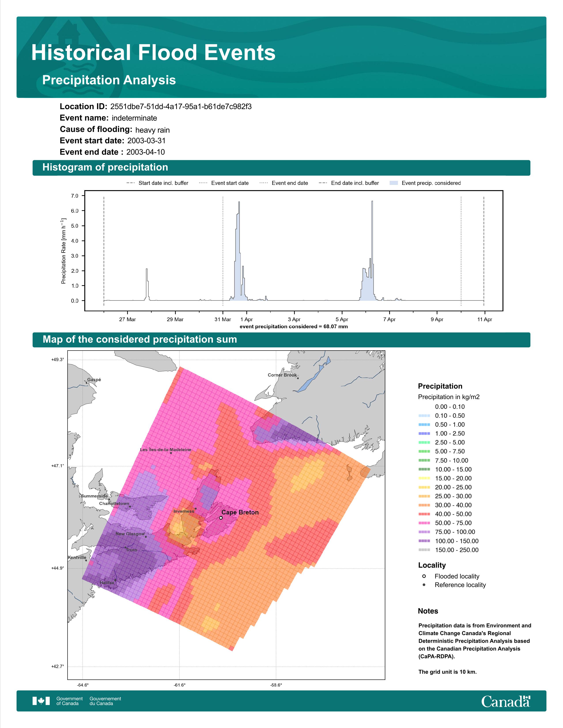Image resolution: width=563 pixels, height=728 pixels.
Task: Click the Precipitation Rate y-axis label
Action: [63, 251]
